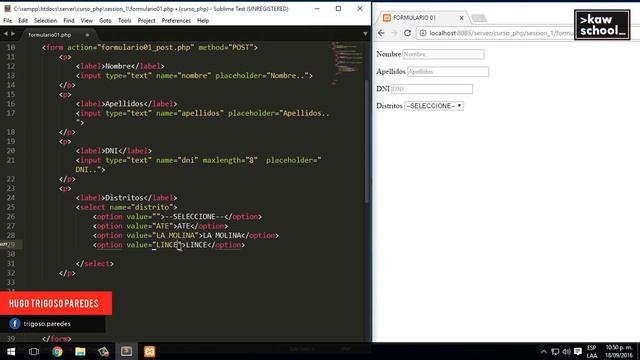
Task: Open the Goto menu
Action: (105, 20)
